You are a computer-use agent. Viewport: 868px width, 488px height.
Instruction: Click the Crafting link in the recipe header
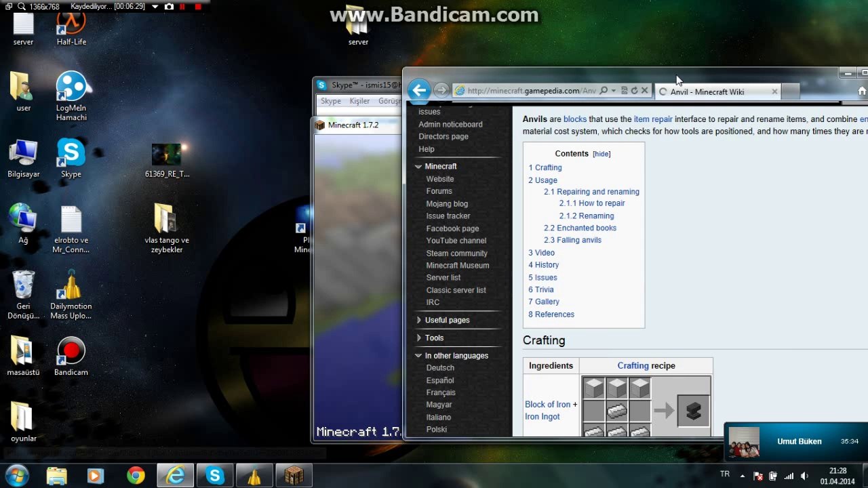pyautogui.click(x=633, y=365)
